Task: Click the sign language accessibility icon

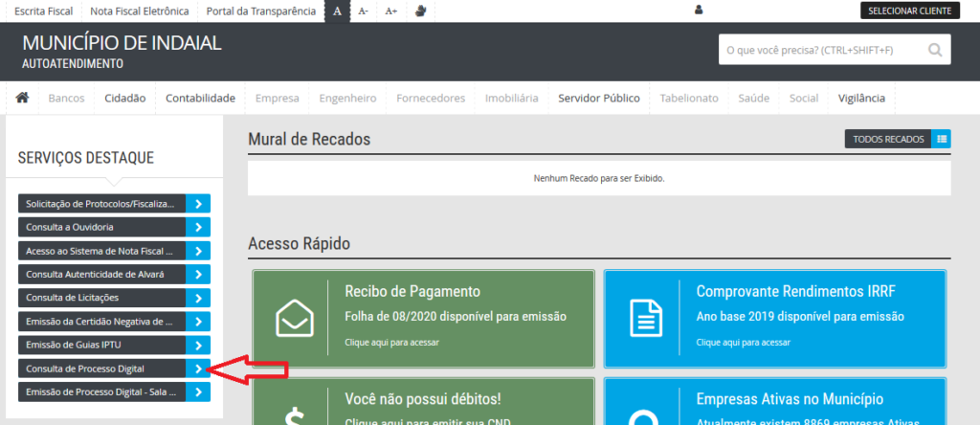Action: pos(420,11)
